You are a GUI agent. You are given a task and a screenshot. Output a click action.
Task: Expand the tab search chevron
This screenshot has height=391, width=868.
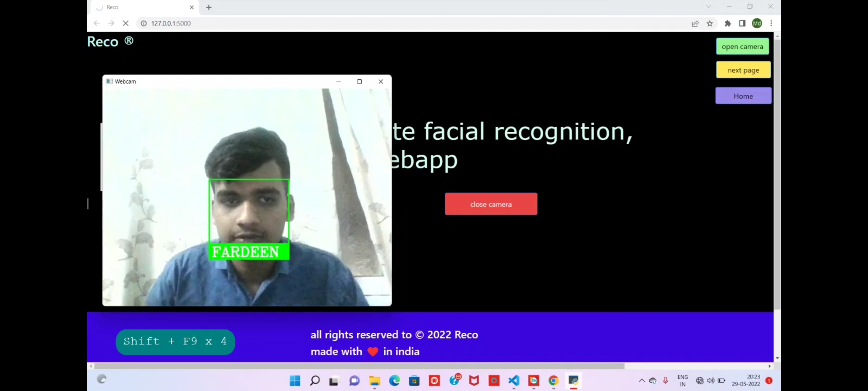[709, 7]
